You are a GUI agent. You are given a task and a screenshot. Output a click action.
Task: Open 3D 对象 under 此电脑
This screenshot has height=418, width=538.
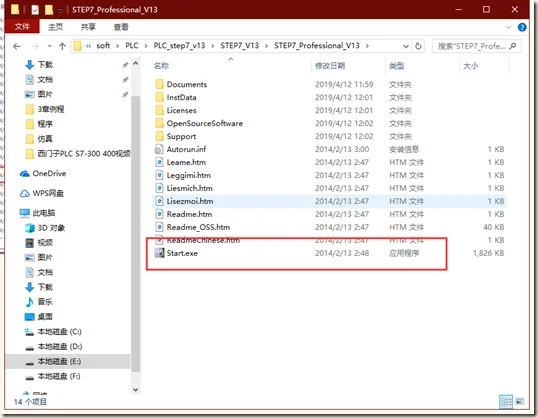click(x=51, y=228)
